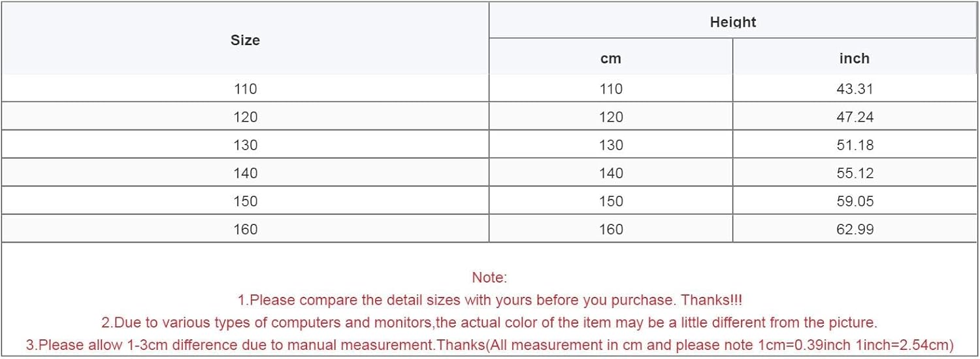980x359 pixels.
Task: Click the 55.12 inch value
Action: click(855, 173)
